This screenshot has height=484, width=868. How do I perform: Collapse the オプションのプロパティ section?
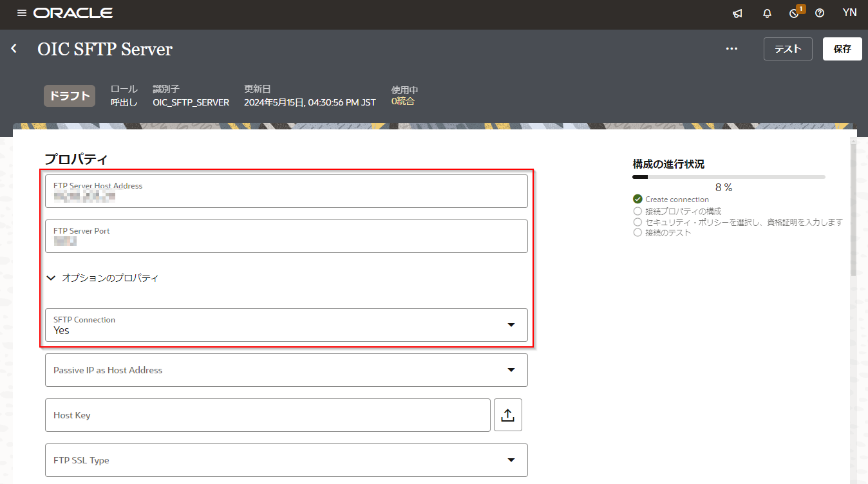52,278
